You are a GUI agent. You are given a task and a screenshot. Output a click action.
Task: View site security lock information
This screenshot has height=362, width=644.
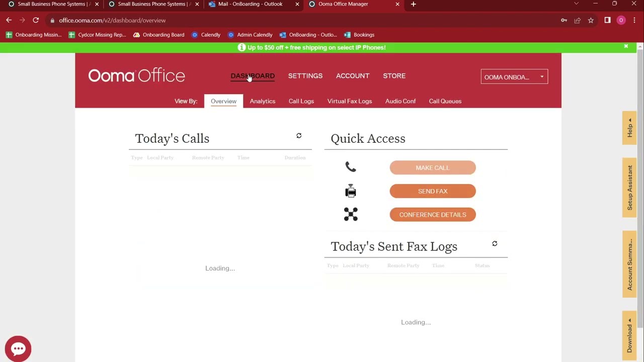coord(52,20)
